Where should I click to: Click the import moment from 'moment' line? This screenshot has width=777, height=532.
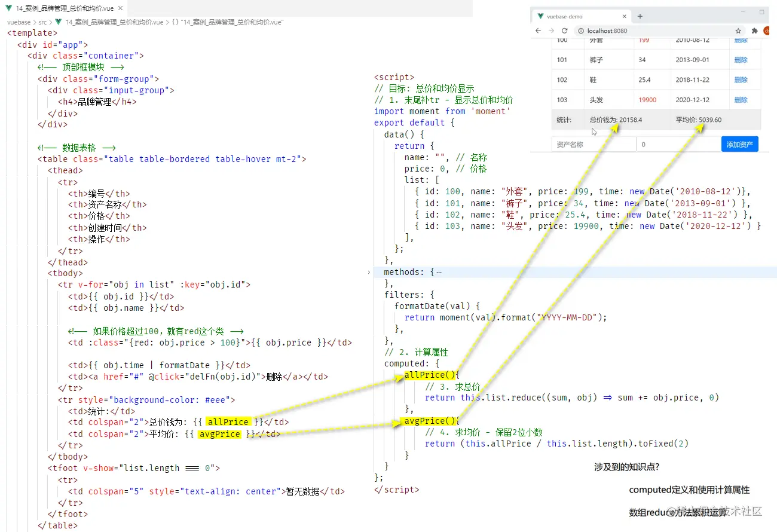coord(442,111)
